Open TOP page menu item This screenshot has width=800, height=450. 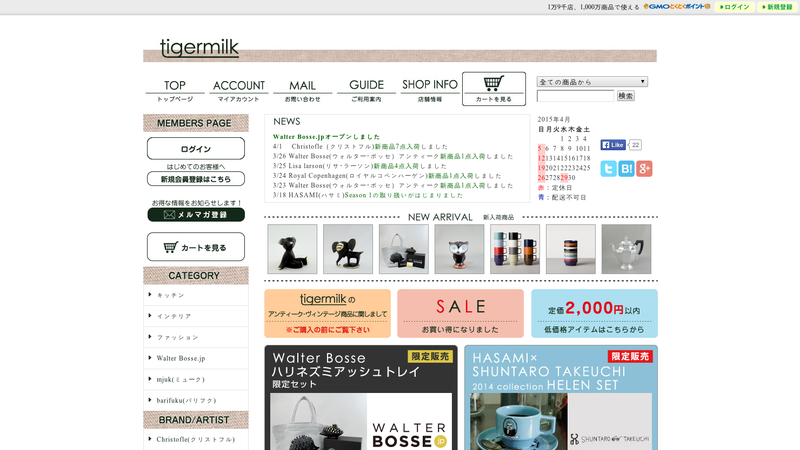(175, 91)
